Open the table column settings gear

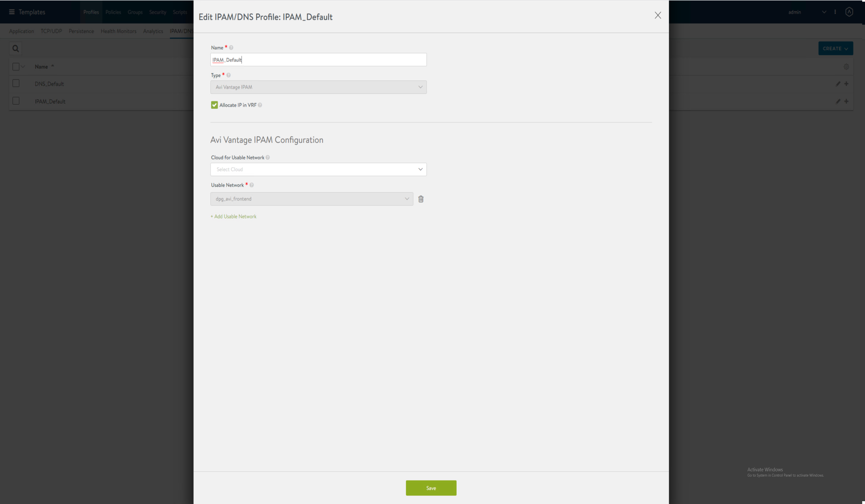[x=846, y=67]
